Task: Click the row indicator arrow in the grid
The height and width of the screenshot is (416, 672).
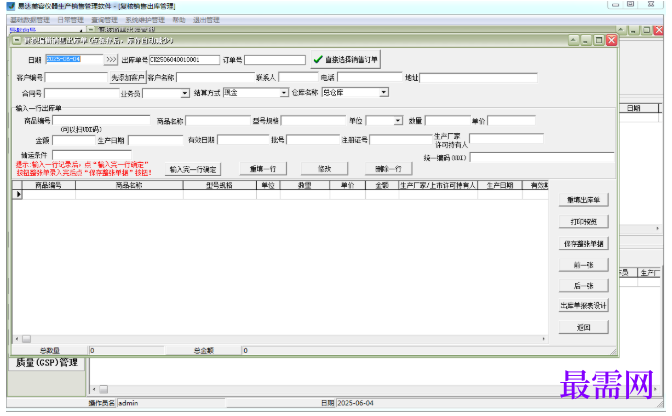Action: 18,194
